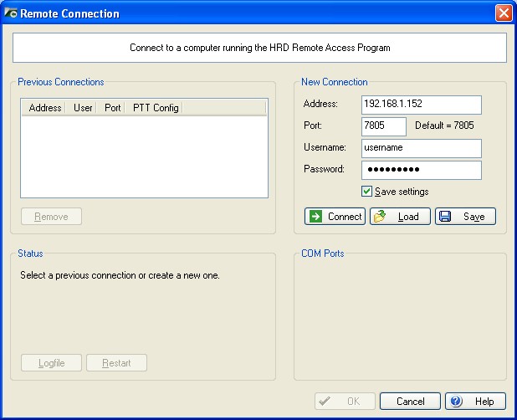Image resolution: width=517 pixels, height=420 pixels.
Task: Toggle the Save settings checkbox
Action: tap(366, 192)
